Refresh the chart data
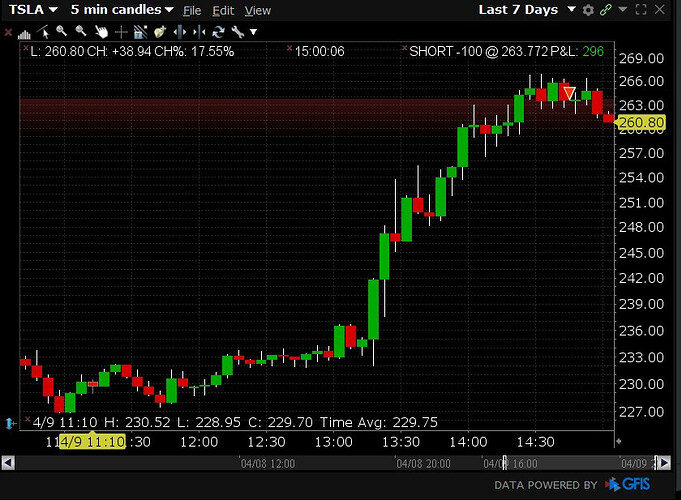 [x=218, y=32]
